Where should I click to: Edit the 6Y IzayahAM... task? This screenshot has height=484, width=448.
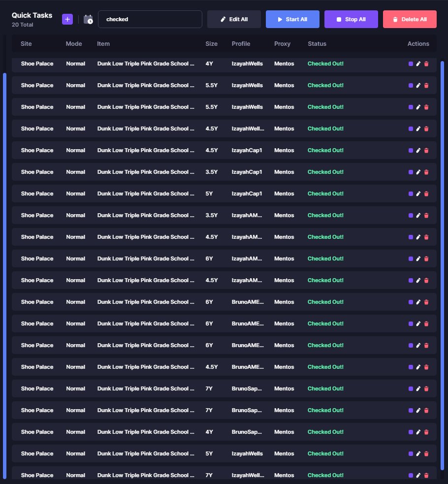click(x=418, y=258)
